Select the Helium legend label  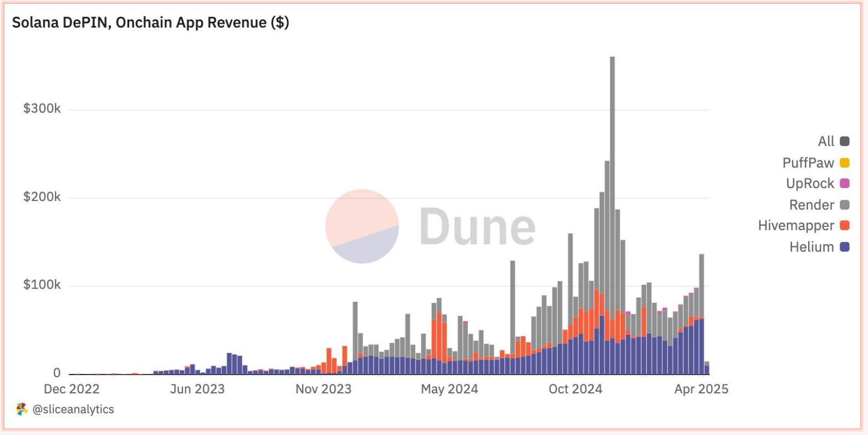[x=811, y=247]
